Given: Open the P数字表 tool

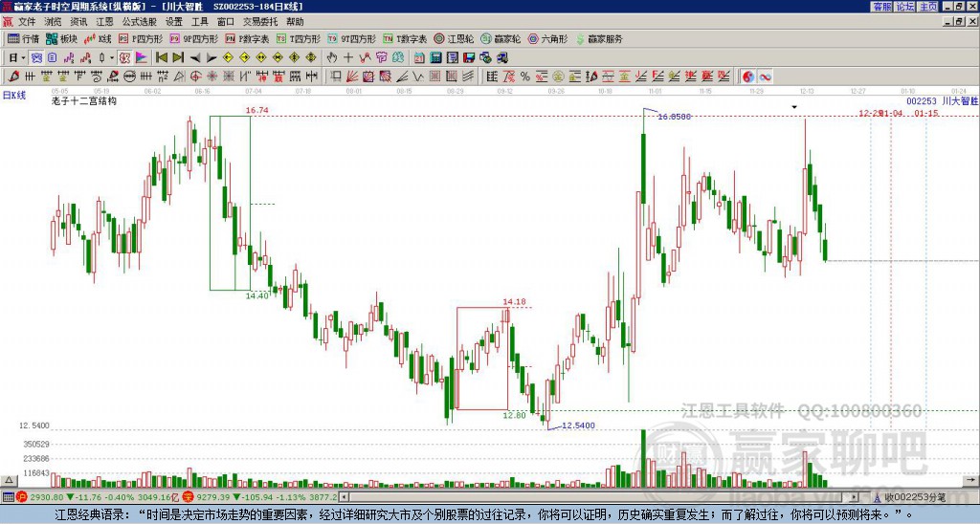Looking at the screenshot, I should coord(247,39).
